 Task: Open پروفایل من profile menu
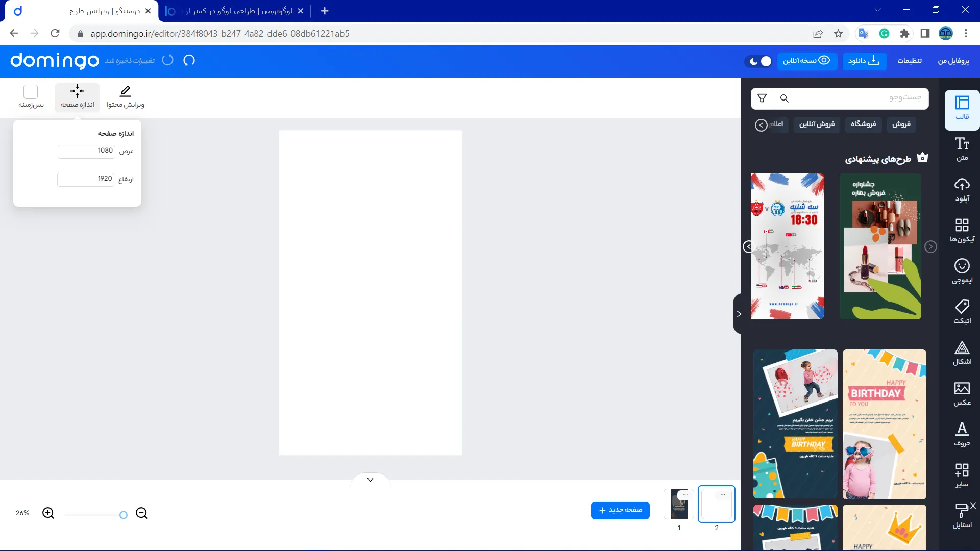tap(953, 61)
